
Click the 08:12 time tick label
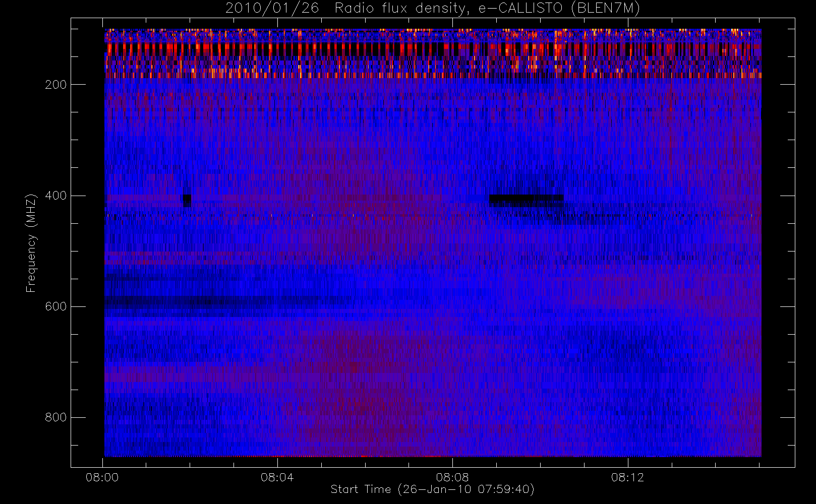(x=628, y=477)
